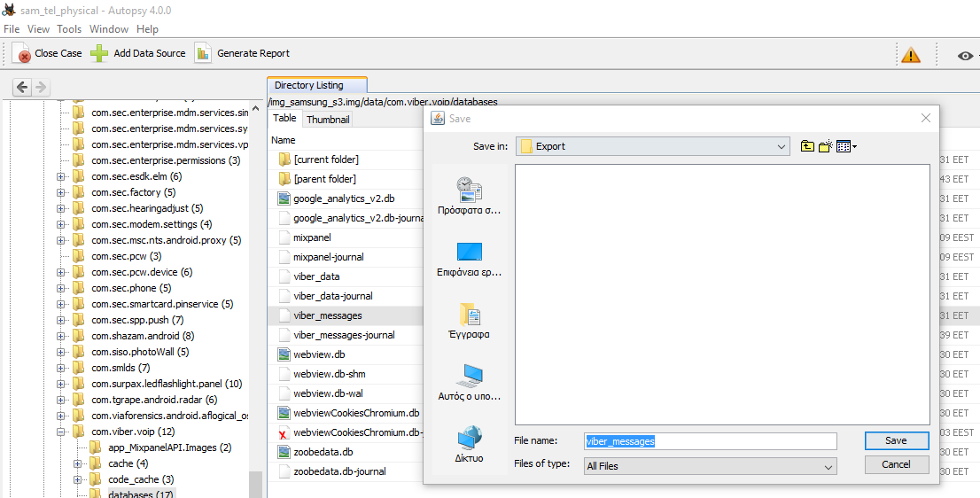Open the Help menu

147,28
